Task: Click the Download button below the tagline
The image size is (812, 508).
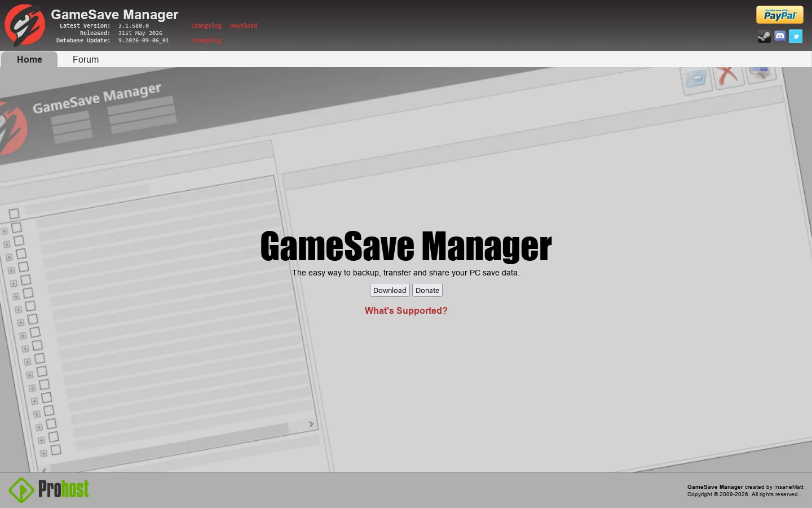Action: (x=390, y=290)
